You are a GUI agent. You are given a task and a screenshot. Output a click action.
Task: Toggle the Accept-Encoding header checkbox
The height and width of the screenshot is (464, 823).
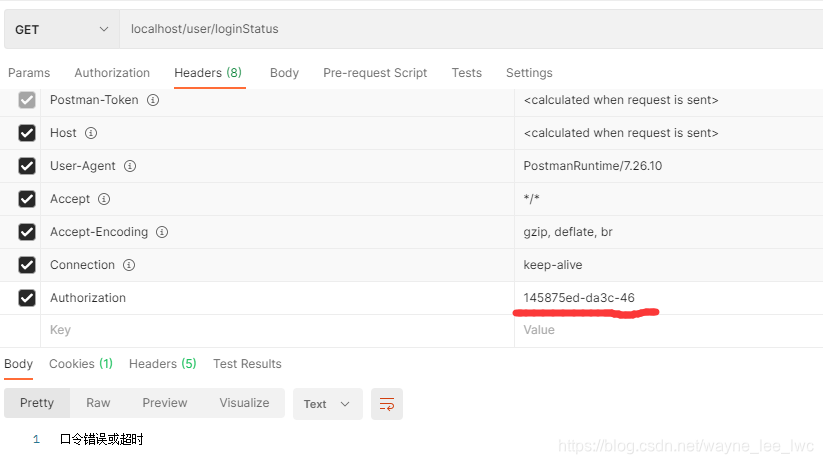(x=27, y=232)
